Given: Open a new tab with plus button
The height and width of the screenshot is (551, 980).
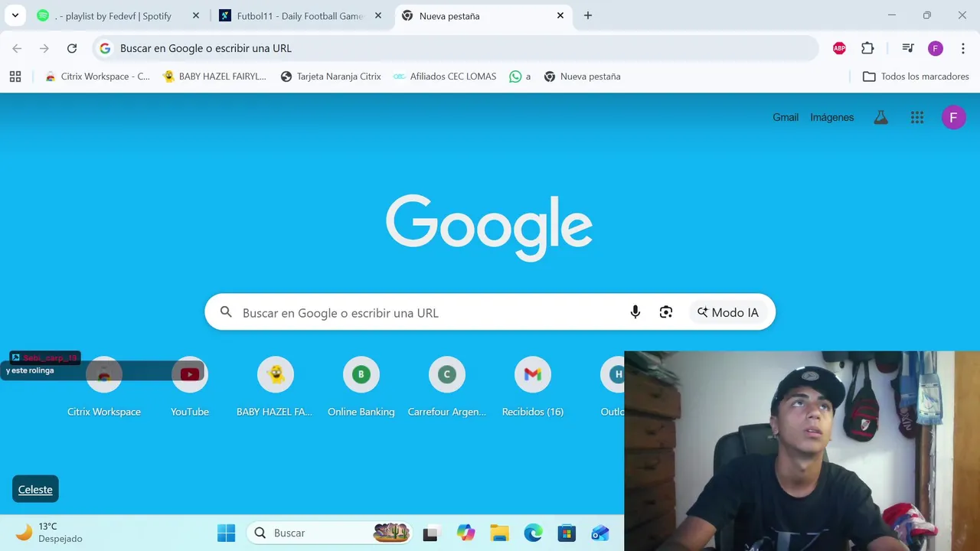Looking at the screenshot, I should coord(588,15).
